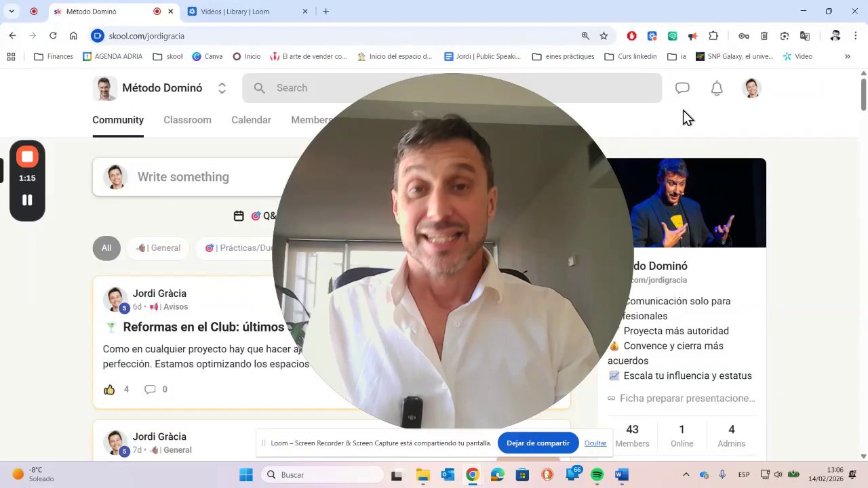This screenshot has height=488, width=868.
Task: Click the system tray volume icon
Action: coord(778,475)
